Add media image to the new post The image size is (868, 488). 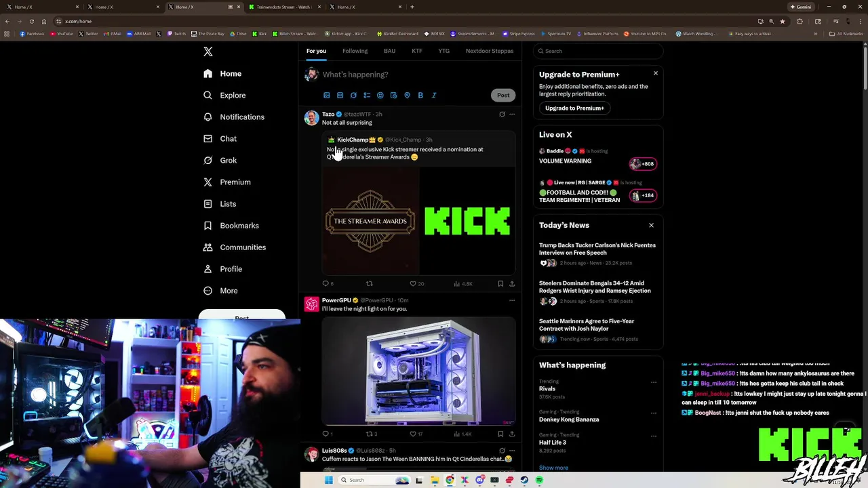click(x=326, y=96)
